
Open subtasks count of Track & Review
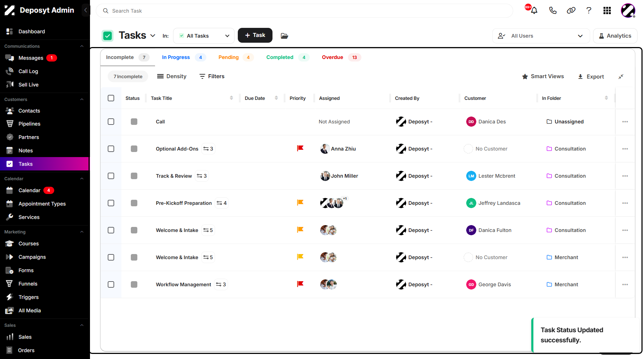(202, 176)
